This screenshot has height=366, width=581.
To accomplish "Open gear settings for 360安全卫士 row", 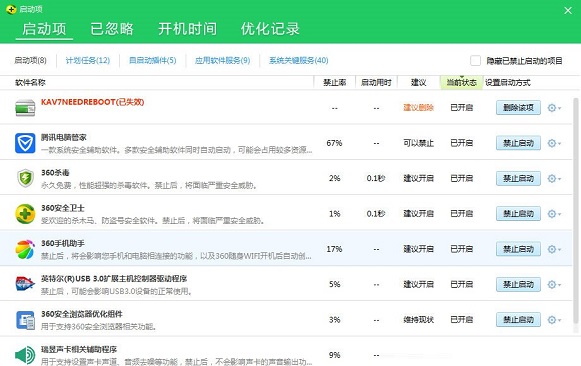I will (554, 214).
